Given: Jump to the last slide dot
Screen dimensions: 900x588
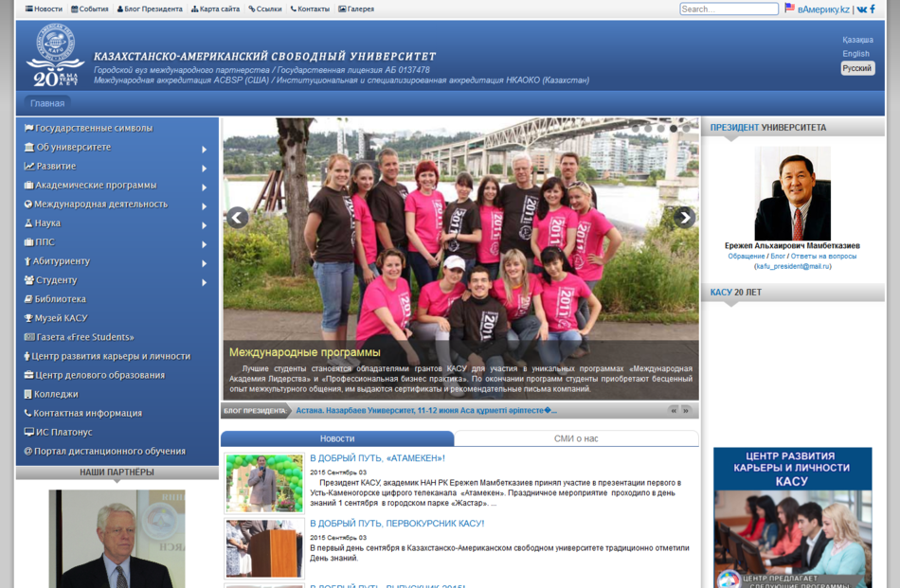Looking at the screenshot, I should point(686,129).
